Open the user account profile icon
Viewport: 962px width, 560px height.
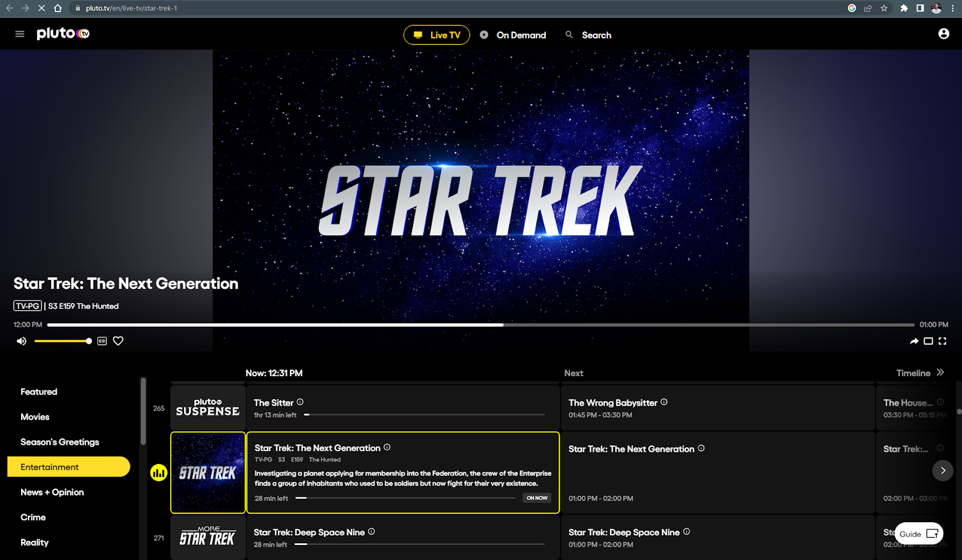(x=944, y=34)
